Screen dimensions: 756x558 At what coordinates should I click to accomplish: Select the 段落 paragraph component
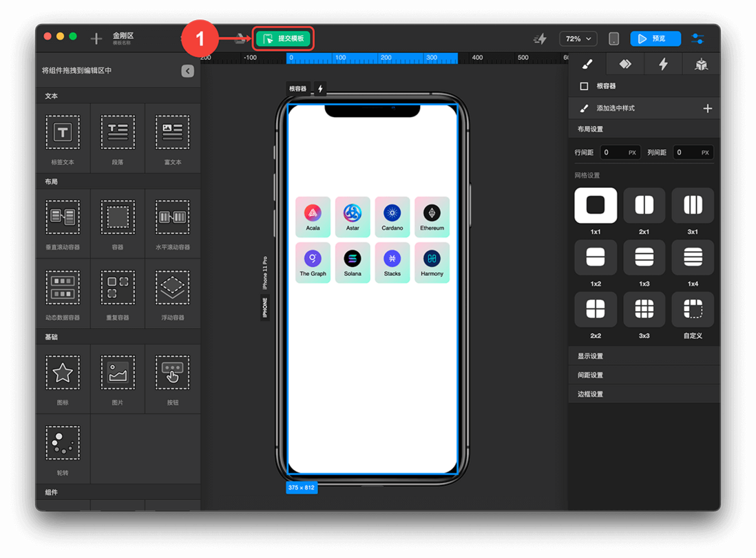point(118,138)
